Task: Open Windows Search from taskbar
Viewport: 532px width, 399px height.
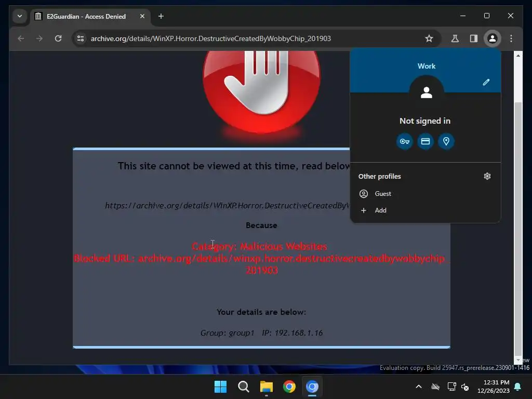Action: pyautogui.click(x=244, y=387)
